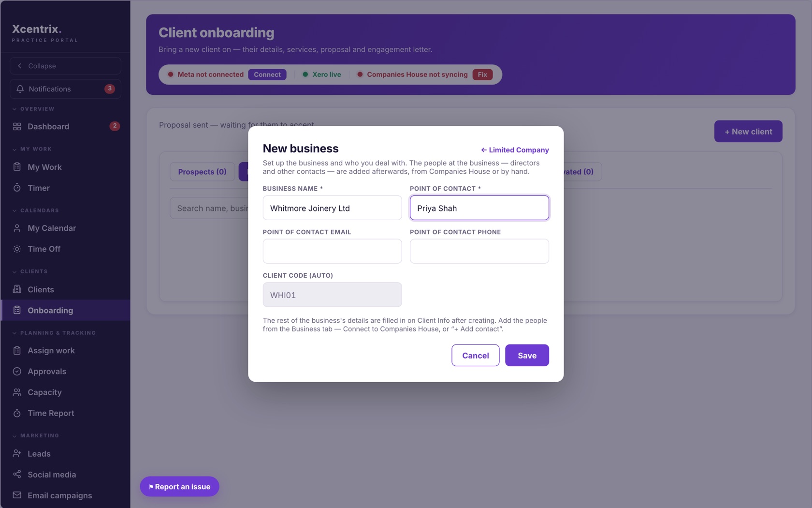Screen dimensions: 812x508
Task: Click the Clients building icon
Action: (x=17, y=289)
